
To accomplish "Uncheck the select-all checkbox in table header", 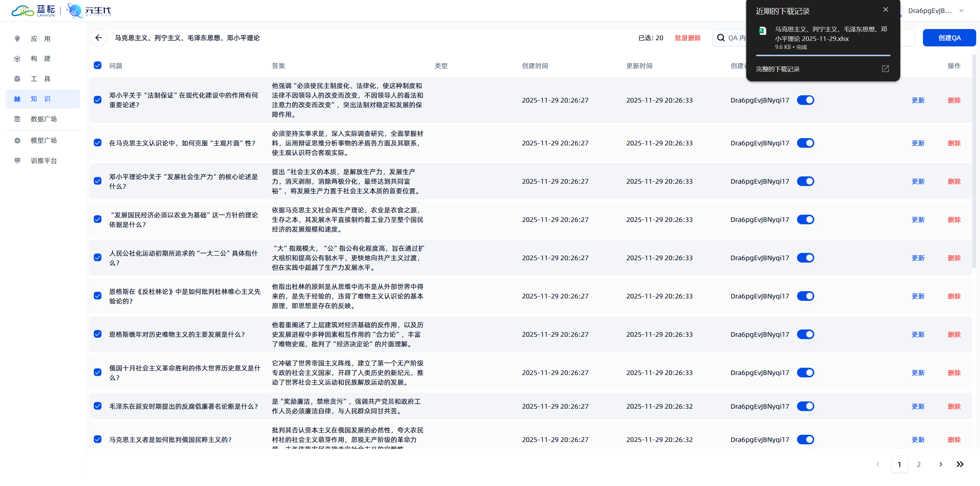I will point(98,65).
